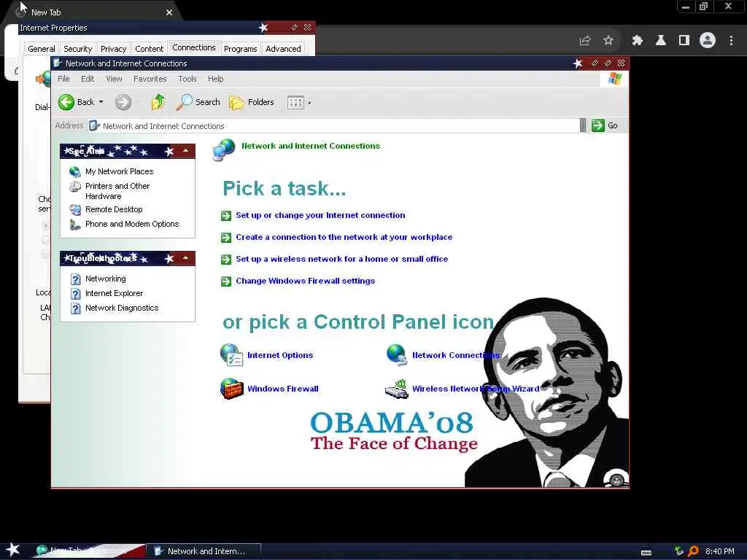
Task: Click the star Start button on taskbar
Action: pyautogui.click(x=13, y=550)
